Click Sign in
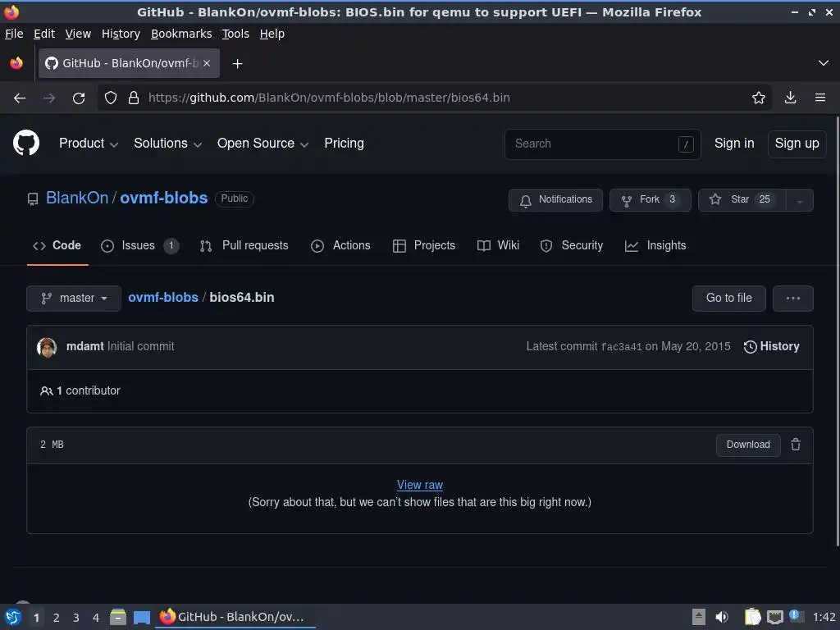This screenshot has height=630, width=840. [x=734, y=144]
